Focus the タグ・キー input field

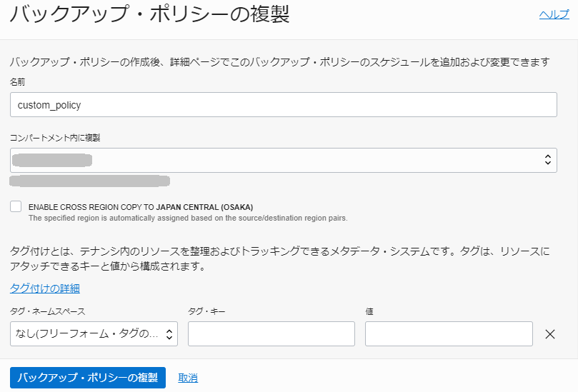[271, 333]
